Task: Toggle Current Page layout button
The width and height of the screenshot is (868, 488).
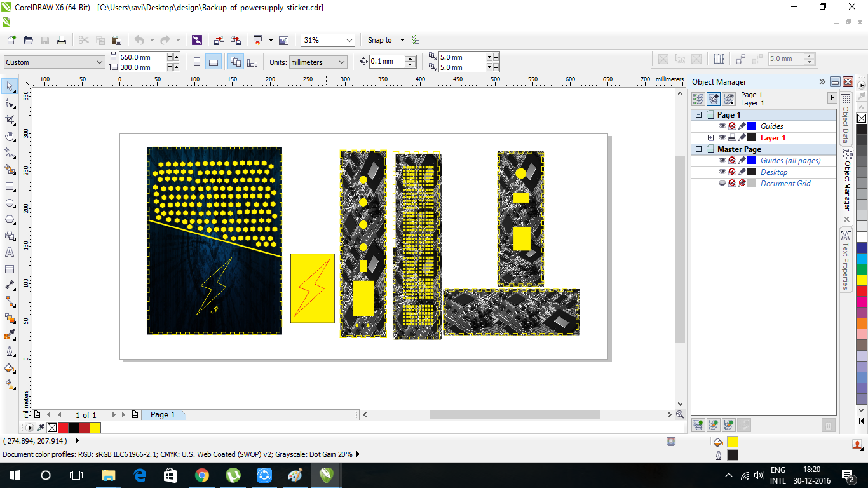Action: (252, 62)
